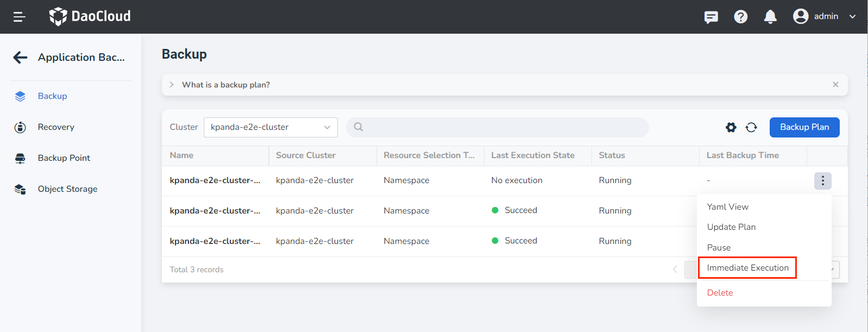Click Delete in the actions menu
Screen dimensions: 868x332
(720, 293)
